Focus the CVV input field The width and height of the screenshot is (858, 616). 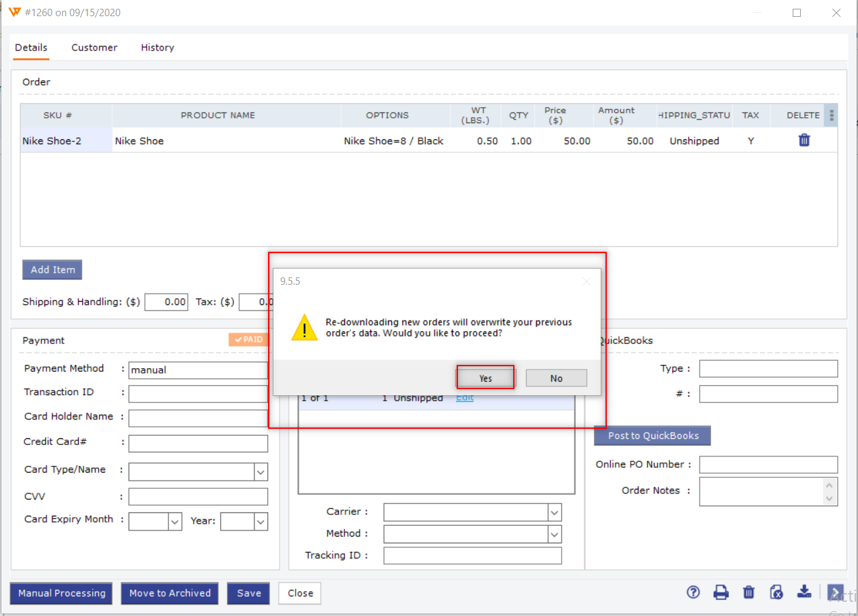coord(198,497)
